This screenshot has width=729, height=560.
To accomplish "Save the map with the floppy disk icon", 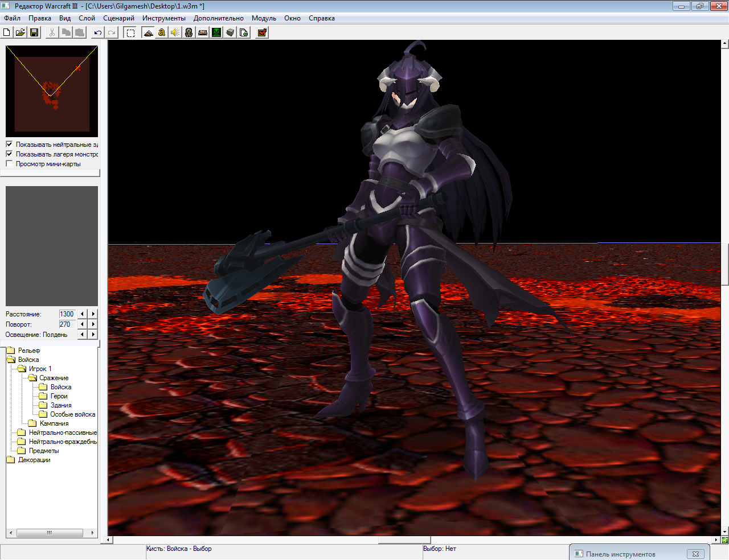I will [34, 32].
